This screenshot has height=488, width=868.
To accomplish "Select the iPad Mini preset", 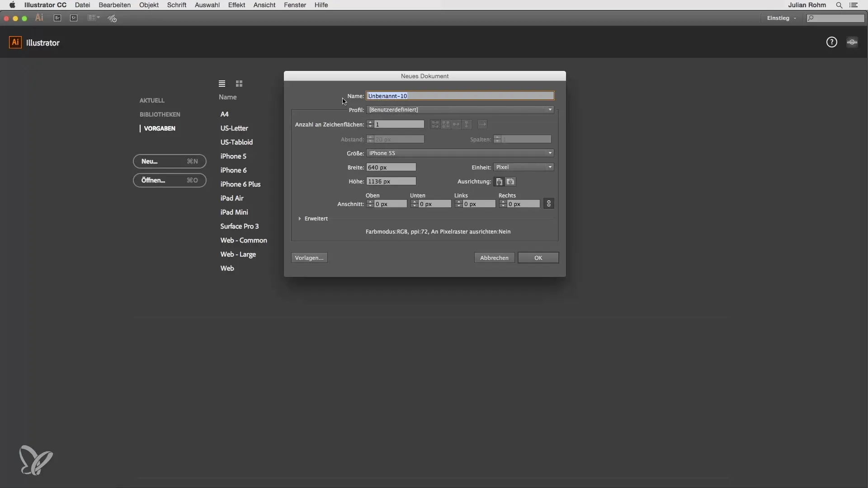I will click(234, 212).
